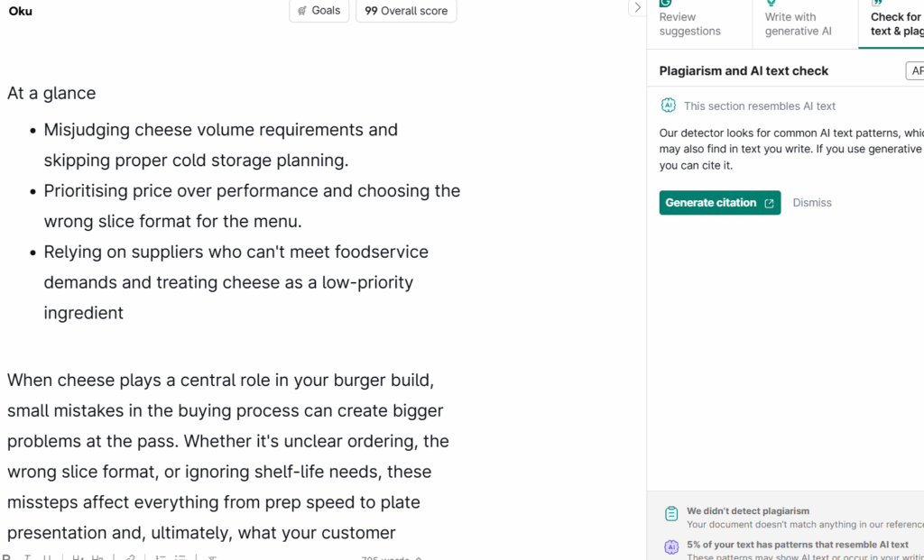Toggle bold formatting in the bottom toolbar
The width and height of the screenshot is (924, 560).
pyautogui.click(x=6, y=556)
